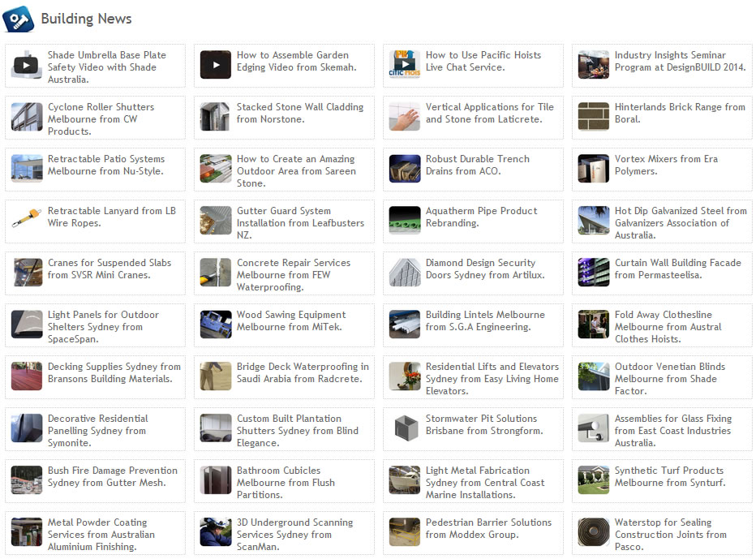Open How to Use Pacific Hoists article link
The image size is (756, 559).
[483, 61]
